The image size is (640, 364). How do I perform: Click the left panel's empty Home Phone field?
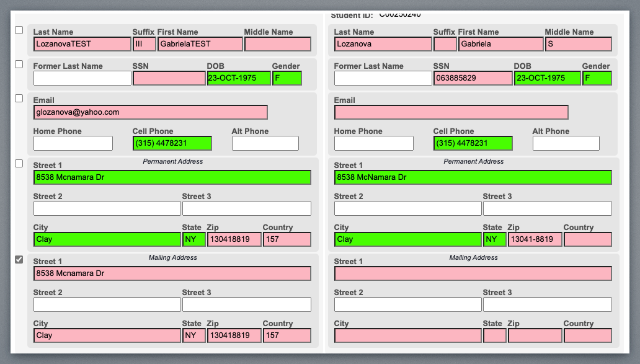[73, 143]
